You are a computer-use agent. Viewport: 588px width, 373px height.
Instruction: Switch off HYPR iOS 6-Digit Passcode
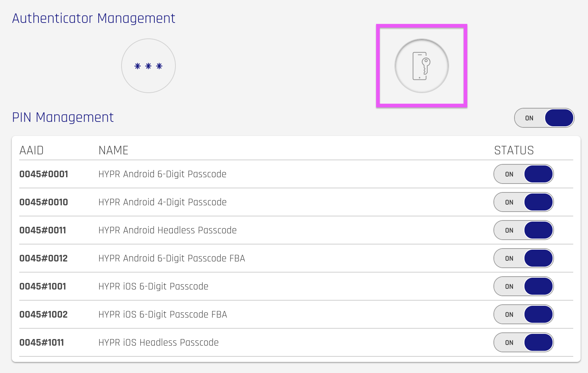pos(523,286)
